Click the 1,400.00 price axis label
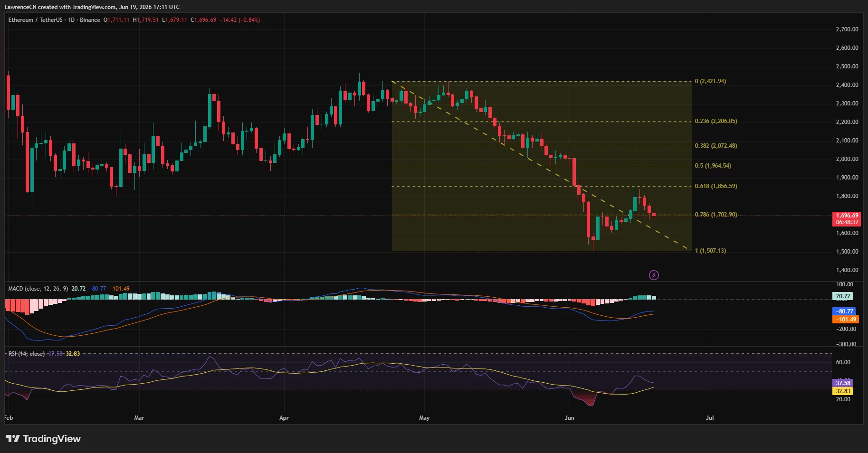 tap(847, 270)
